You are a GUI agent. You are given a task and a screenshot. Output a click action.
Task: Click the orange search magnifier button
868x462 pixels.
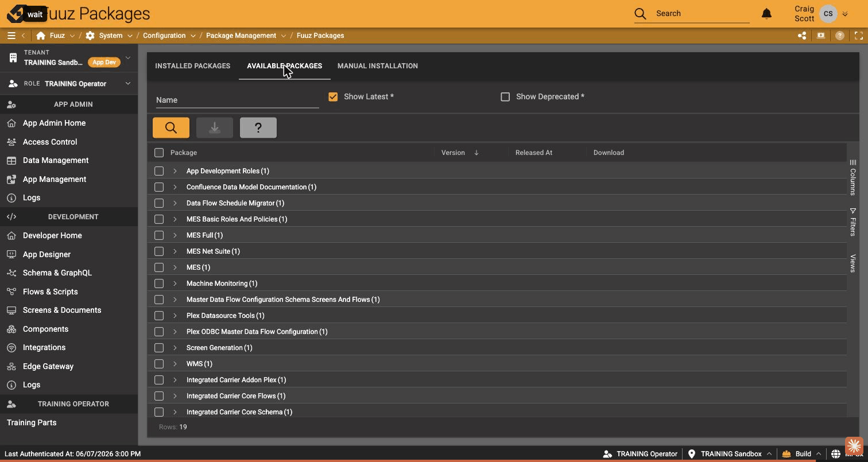pos(171,127)
